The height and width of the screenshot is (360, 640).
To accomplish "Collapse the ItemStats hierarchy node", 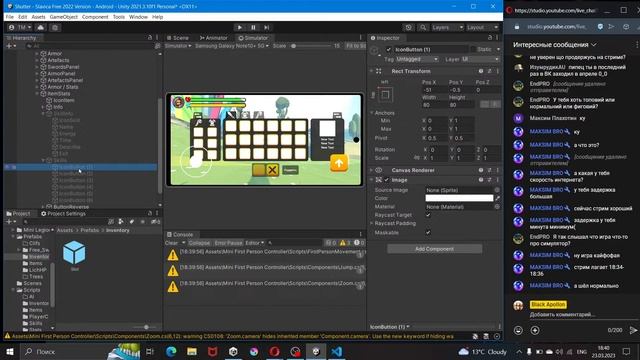I will tap(37, 93).
